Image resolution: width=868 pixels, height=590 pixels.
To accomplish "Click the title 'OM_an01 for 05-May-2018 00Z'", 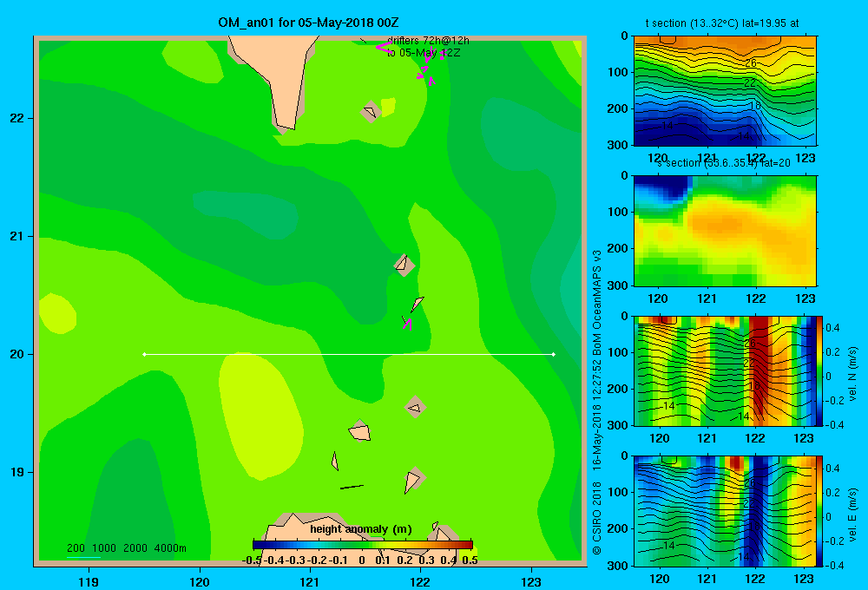I will (308, 23).
